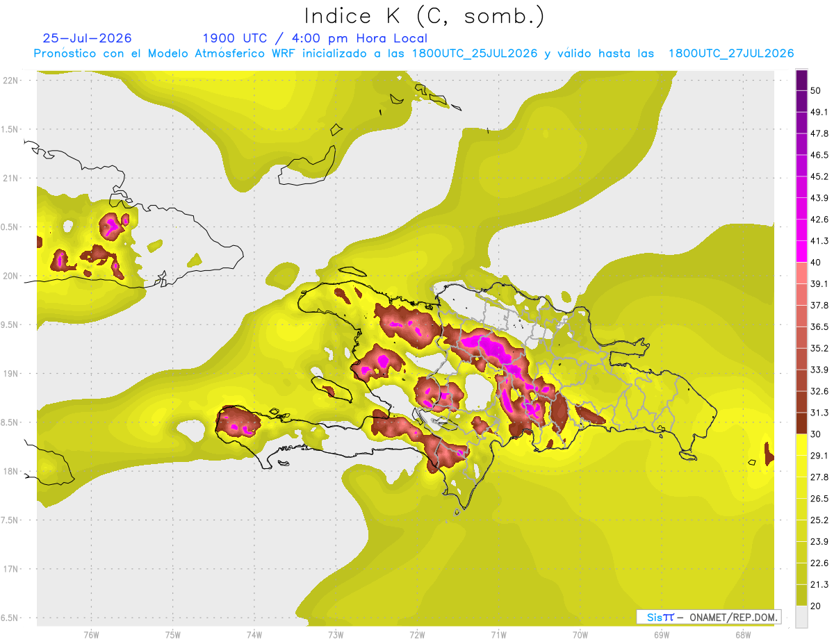Select the colorbar value "30"
The width and height of the screenshot is (834, 644).
(x=816, y=434)
